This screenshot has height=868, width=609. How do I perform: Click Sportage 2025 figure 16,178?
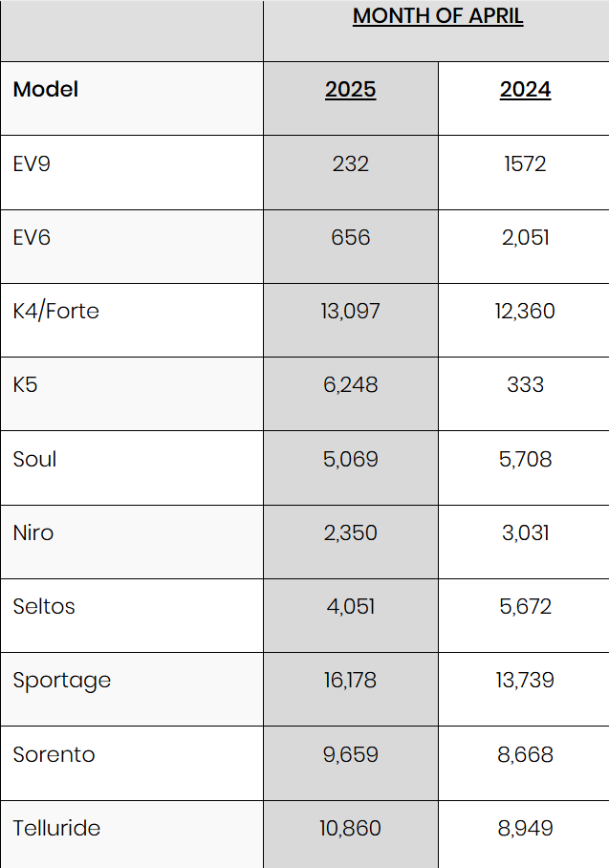[x=351, y=680]
